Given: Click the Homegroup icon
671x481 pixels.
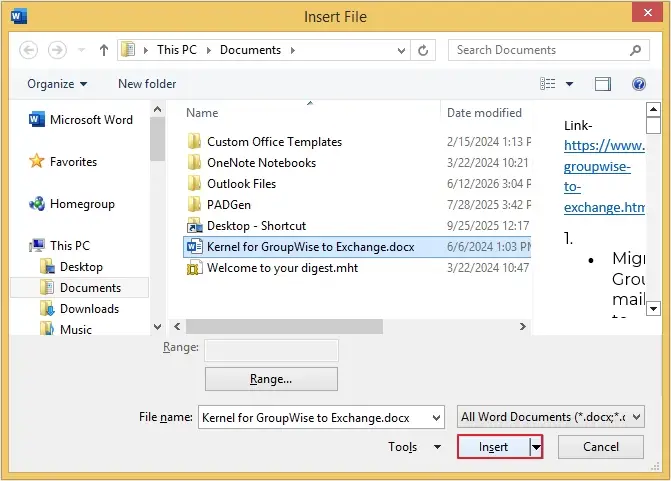Looking at the screenshot, I should pos(37,204).
